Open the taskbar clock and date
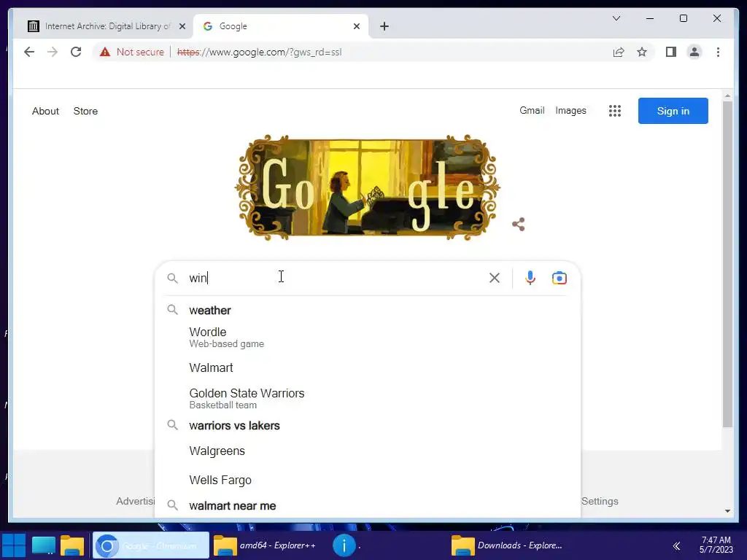747x560 pixels. pyautogui.click(x=716, y=545)
